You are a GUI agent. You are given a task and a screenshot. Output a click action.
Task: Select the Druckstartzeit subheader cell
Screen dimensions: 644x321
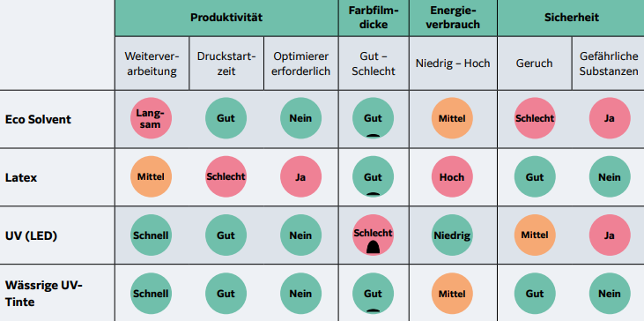226,63
